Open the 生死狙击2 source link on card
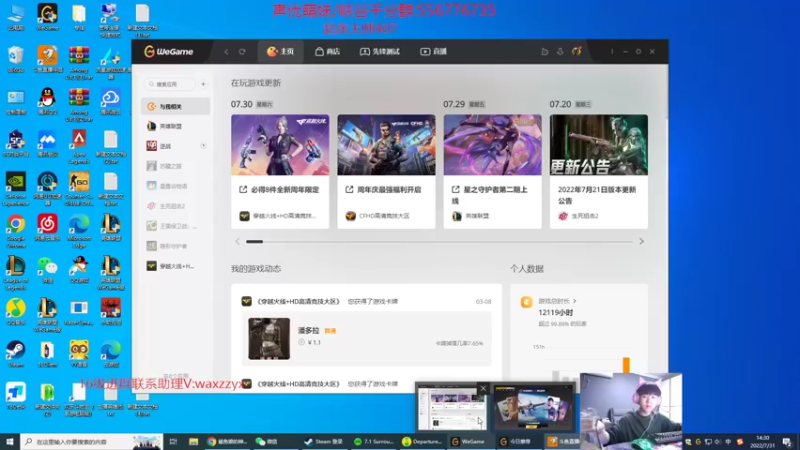Screen dimensions: 800x450 pyautogui.click(x=579, y=216)
